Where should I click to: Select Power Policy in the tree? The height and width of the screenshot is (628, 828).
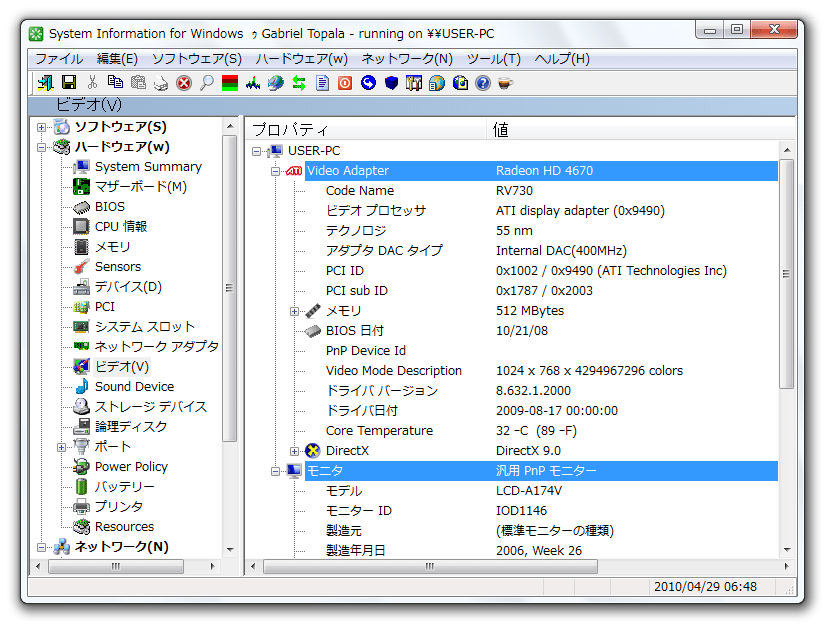pyautogui.click(x=131, y=467)
